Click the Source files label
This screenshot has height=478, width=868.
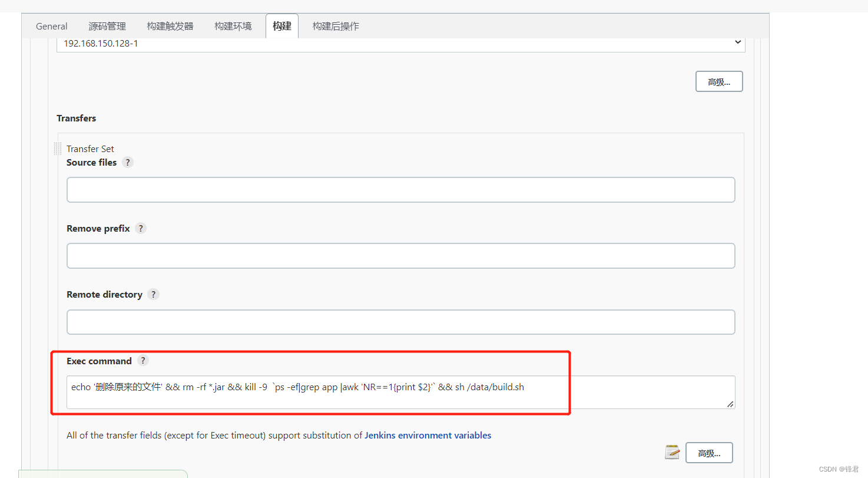[x=92, y=162]
